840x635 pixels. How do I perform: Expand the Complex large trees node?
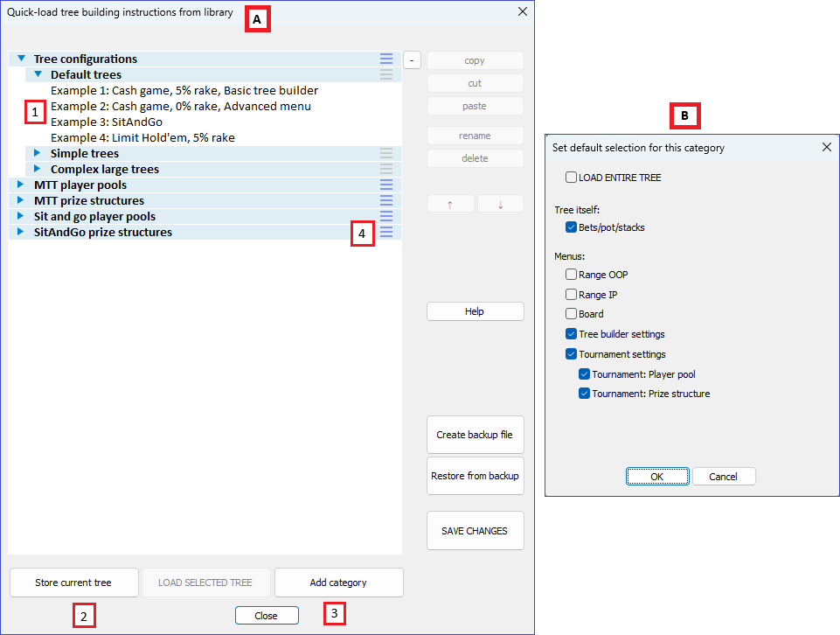(36, 169)
